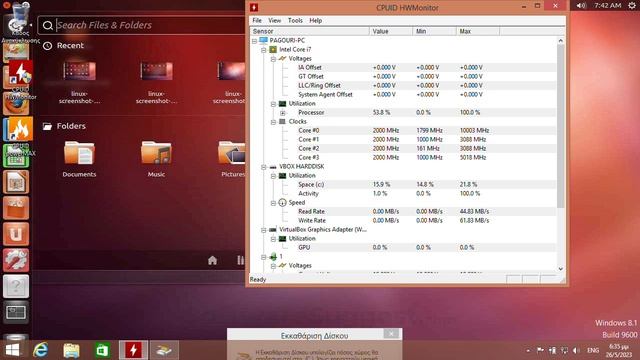Open the Music folder in the dash
640x360 pixels.
click(x=156, y=159)
